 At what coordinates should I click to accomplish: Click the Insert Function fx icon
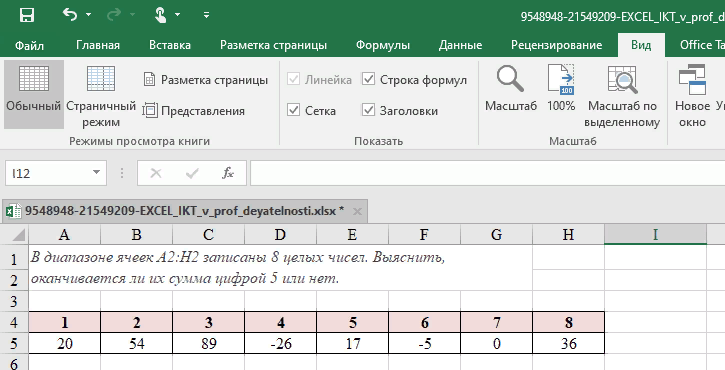pos(228,173)
